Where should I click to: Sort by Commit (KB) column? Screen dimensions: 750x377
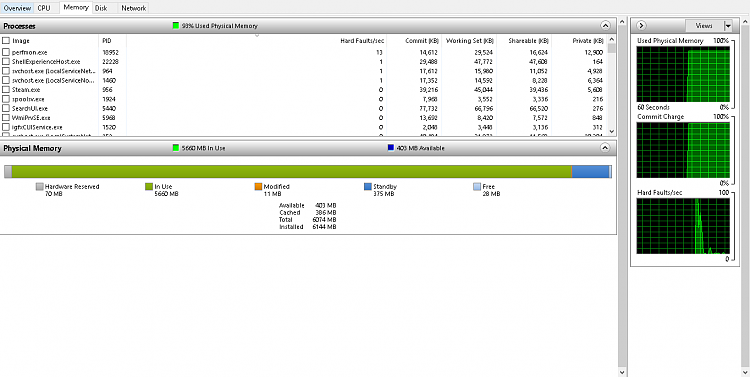(421, 41)
